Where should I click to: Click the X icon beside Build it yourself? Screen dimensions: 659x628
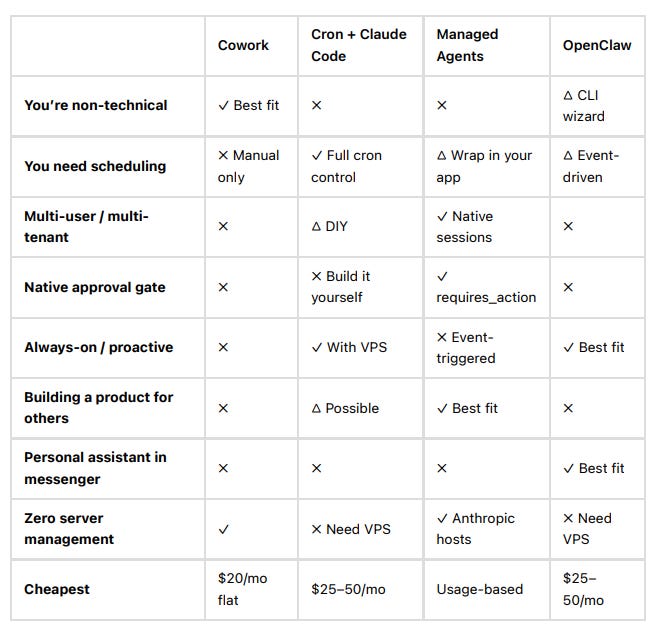pyautogui.click(x=316, y=276)
